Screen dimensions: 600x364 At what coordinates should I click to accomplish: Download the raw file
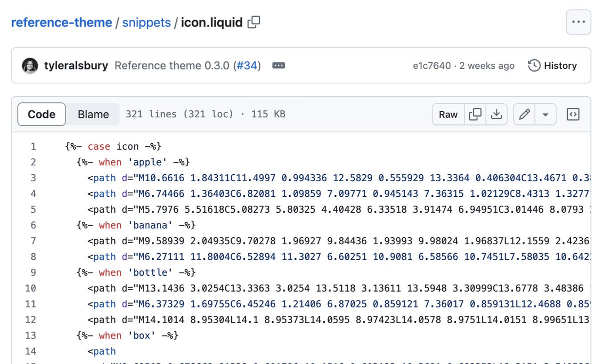pyautogui.click(x=496, y=114)
